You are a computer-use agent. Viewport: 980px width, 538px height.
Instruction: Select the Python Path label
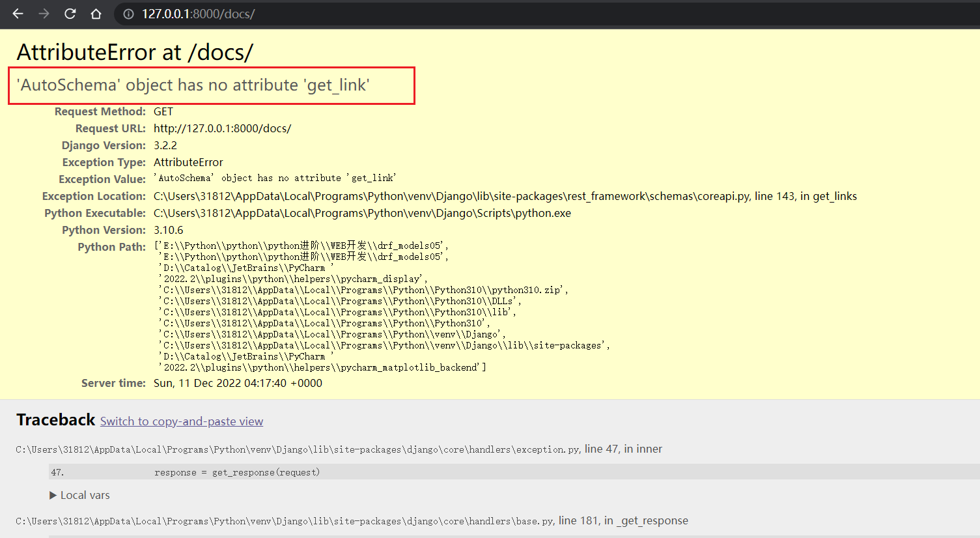point(111,247)
